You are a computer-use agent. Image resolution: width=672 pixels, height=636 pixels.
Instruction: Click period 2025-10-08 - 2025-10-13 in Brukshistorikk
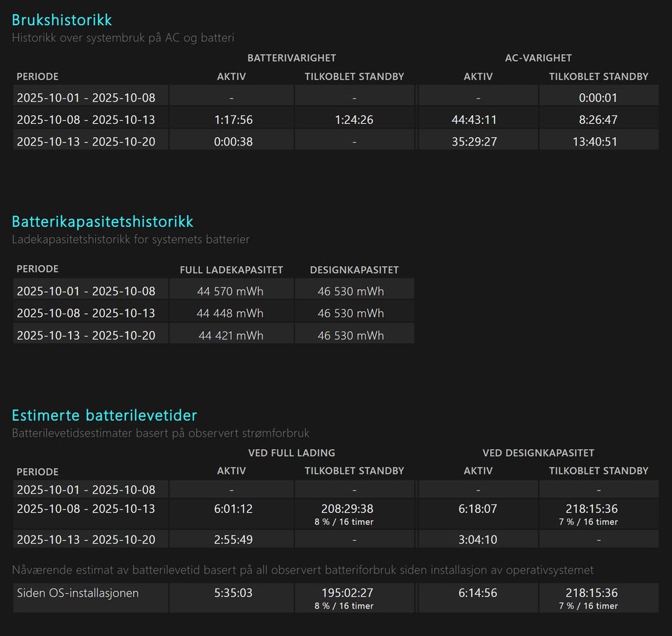(85, 120)
